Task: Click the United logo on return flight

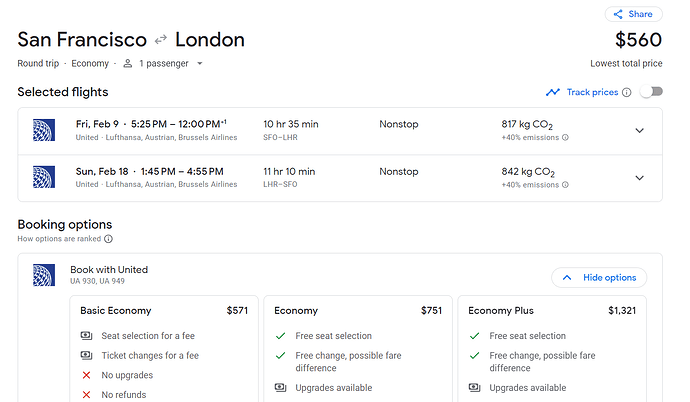Action: click(x=44, y=177)
